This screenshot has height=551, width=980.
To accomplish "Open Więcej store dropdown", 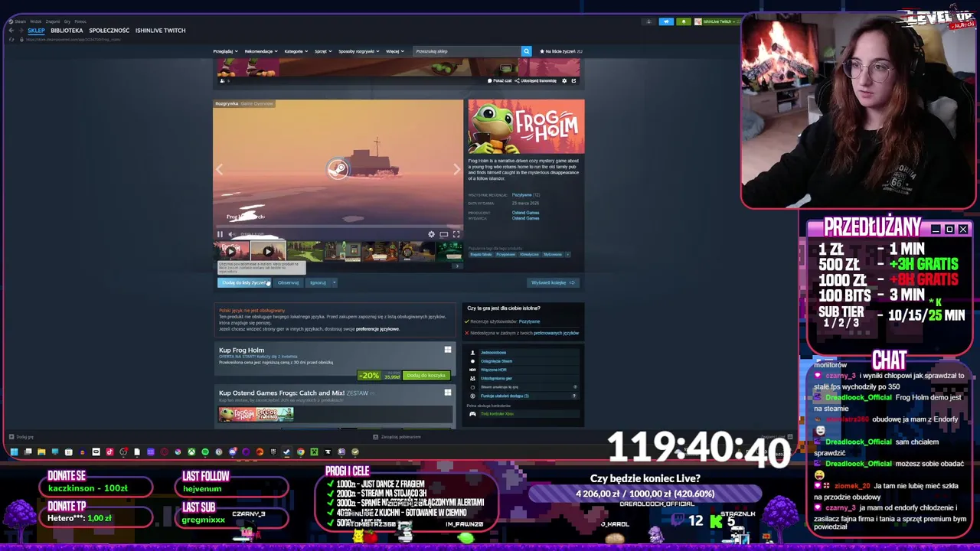I will pyautogui.click(x=395, y=51).
